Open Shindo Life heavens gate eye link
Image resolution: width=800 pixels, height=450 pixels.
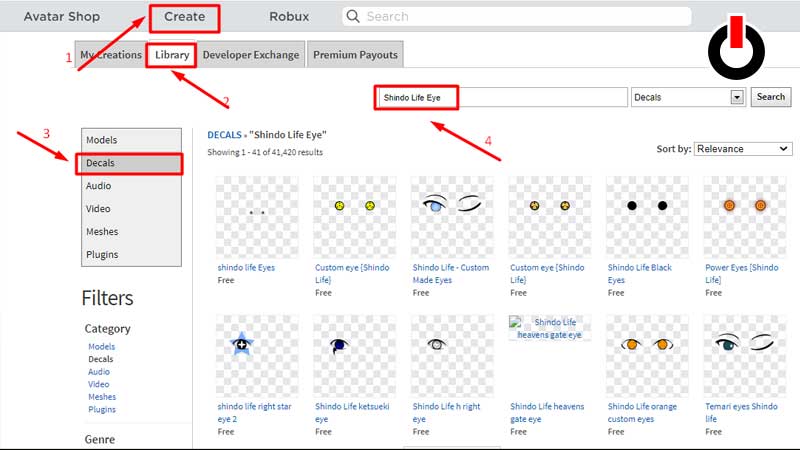[x=547, y=412]
